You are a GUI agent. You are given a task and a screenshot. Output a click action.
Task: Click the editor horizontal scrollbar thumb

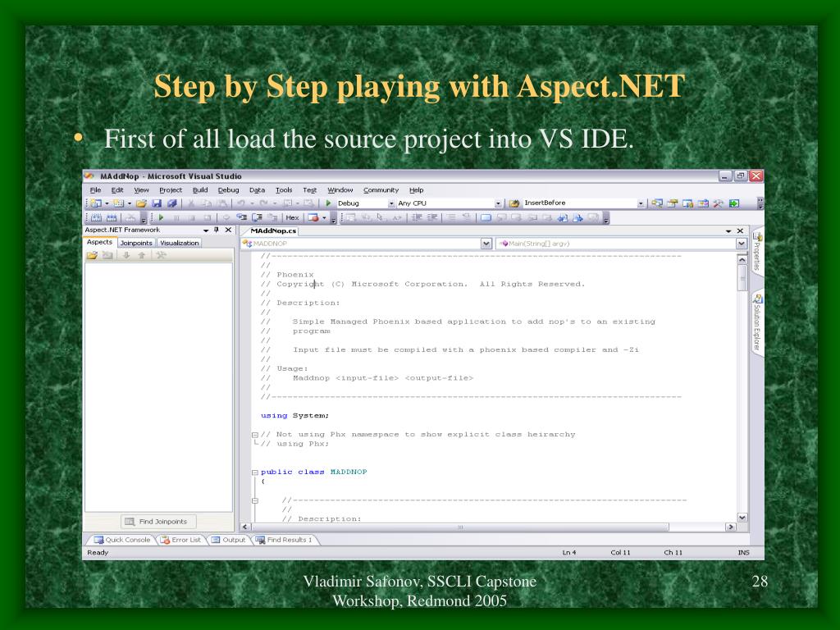coord(459,527)
